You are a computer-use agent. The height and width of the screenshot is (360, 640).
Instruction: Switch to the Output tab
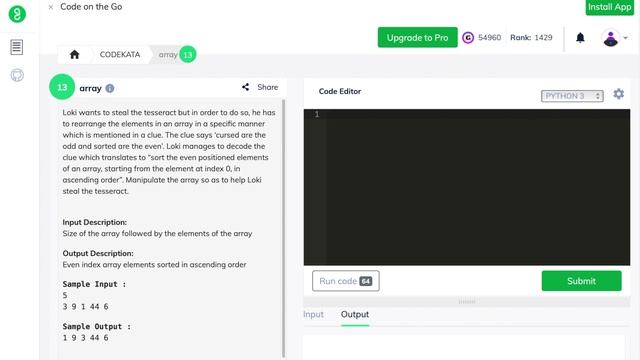tap(355, 314)
